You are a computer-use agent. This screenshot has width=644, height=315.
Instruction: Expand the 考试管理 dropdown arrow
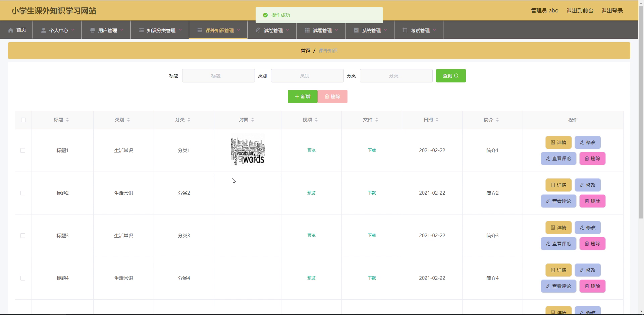(435, 30)
